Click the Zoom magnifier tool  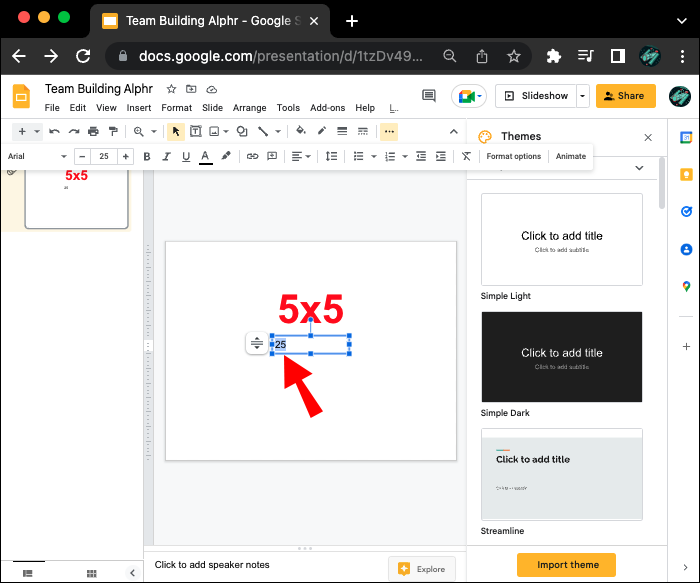pyautogui.click(x=139, y=131)
